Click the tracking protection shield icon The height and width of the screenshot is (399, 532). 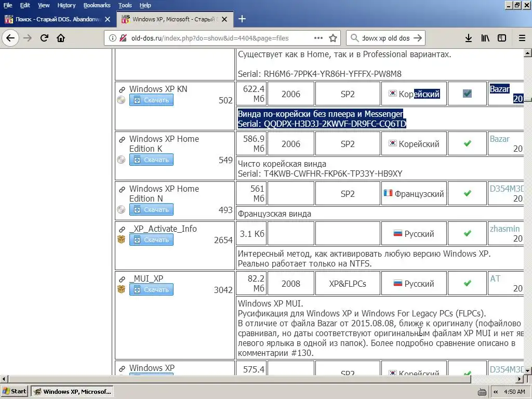coord(123,38)
